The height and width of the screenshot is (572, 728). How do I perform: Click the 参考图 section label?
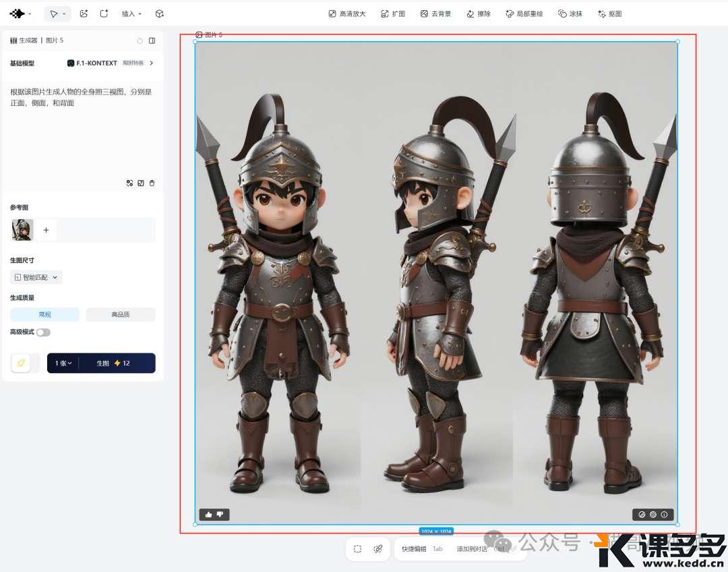(x=19, y=207)
